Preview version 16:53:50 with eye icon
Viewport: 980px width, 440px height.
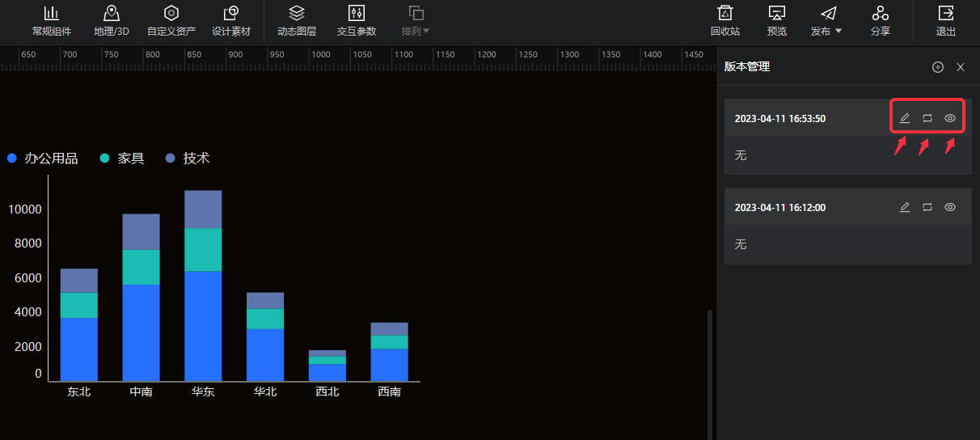point(950,118)
